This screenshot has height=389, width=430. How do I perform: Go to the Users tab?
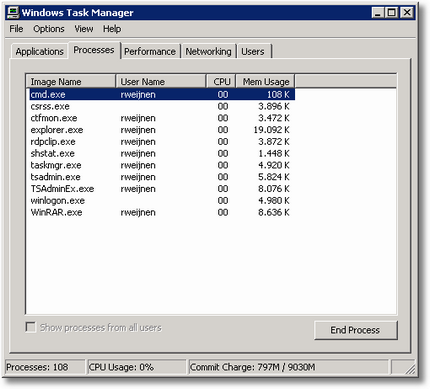pyautogui.click(x=253, y=52)
